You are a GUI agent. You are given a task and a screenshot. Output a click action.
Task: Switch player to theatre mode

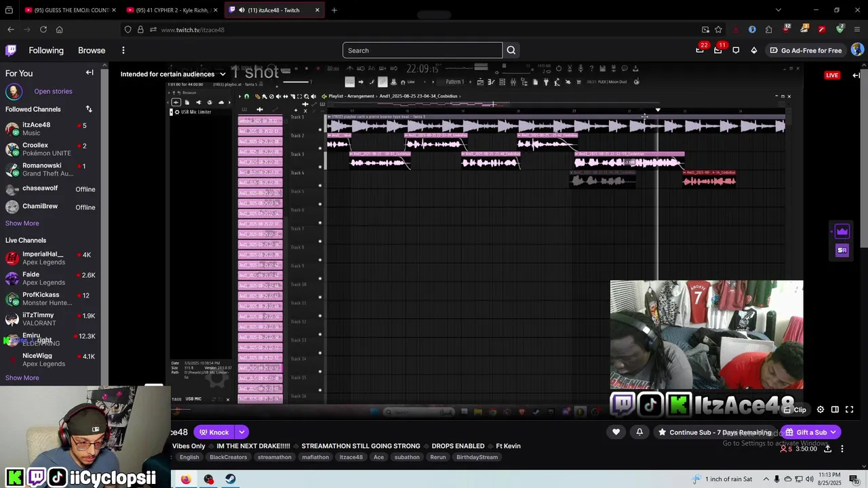[835, 409]
